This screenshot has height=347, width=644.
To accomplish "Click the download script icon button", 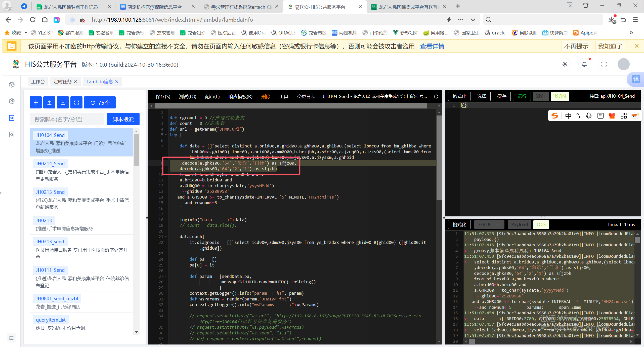I will point(63,102).
